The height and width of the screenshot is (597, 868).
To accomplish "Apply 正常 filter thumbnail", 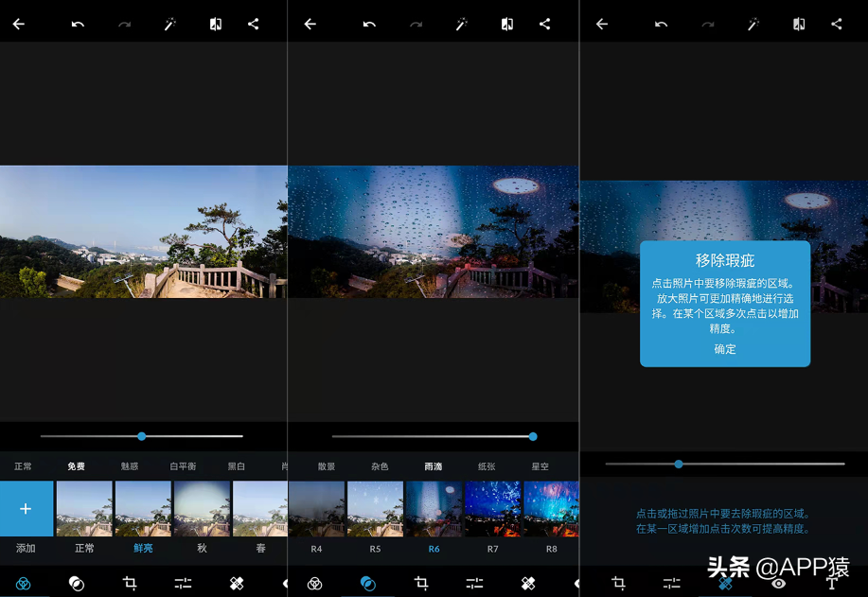I will click(x=84, y=508).
